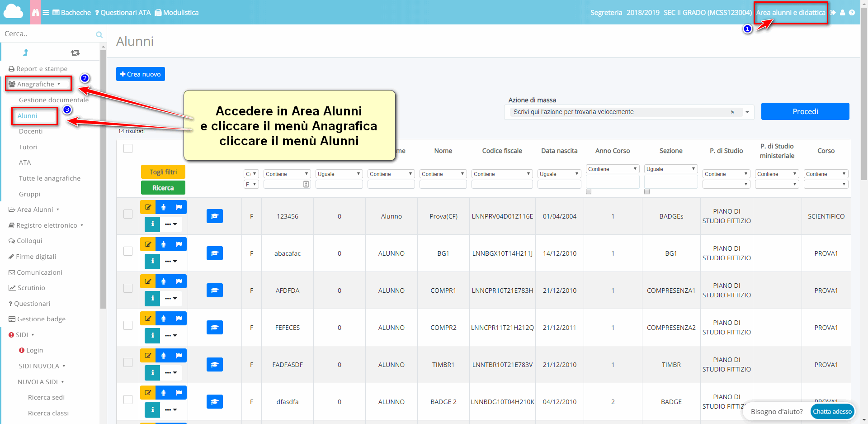Click graduation cap icon for abacafac row
Screen dimensions: 868x424
pos(215,253)
